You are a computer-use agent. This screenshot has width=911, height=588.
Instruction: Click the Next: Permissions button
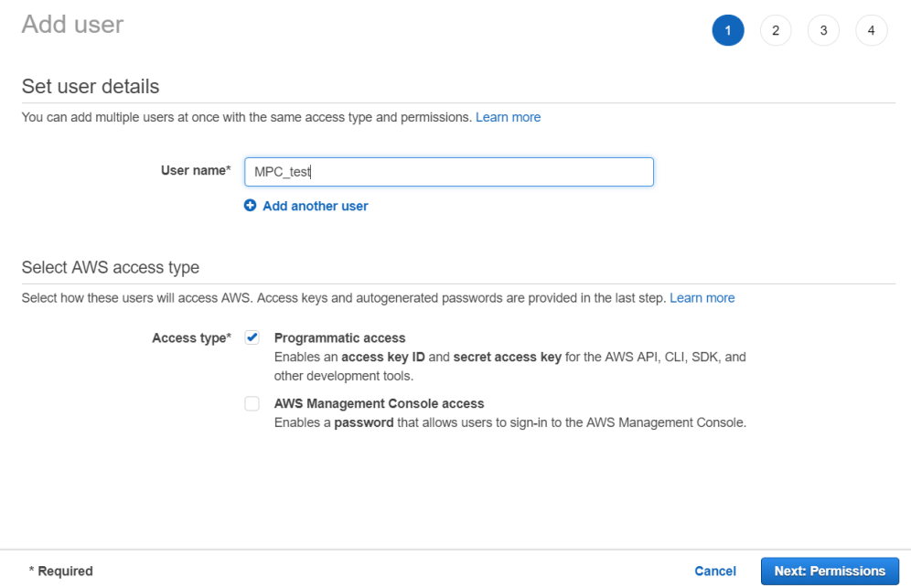pyautogui.click(x=830, y=572)
